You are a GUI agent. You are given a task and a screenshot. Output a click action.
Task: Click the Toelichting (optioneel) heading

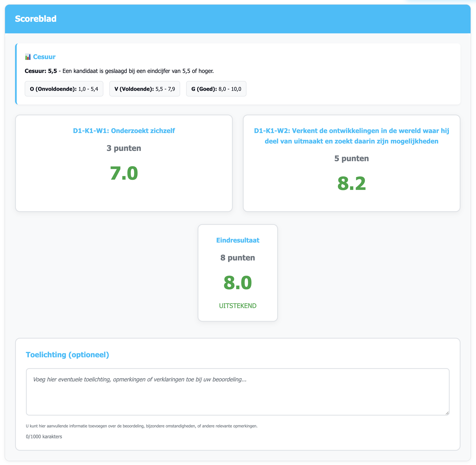pyautogui.click(x=68, y=355)
